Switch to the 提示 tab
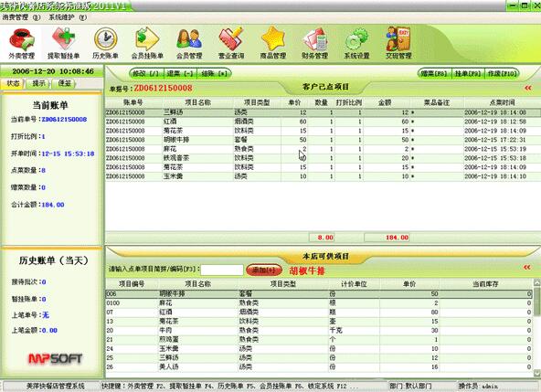Image resolution: width=541 pixels, height=392 pixels. tap(38, 83)
